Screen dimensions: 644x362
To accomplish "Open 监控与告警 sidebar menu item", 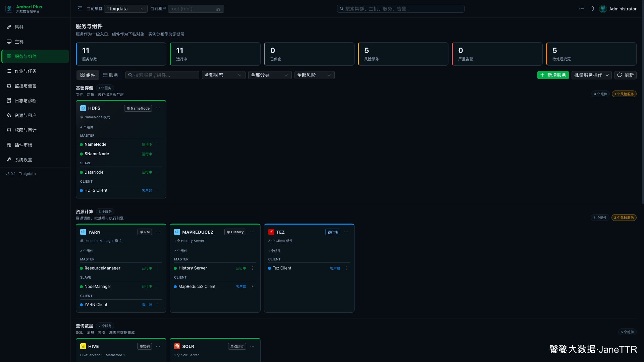I will click(x=35, y=86).
